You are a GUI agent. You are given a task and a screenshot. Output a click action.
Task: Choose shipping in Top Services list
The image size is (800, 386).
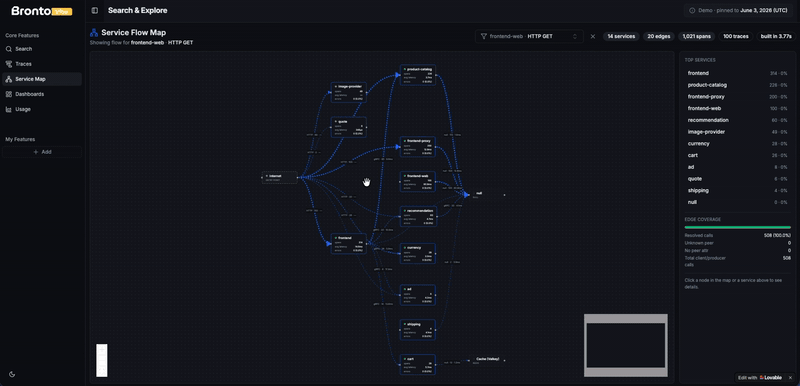[737, 191]
